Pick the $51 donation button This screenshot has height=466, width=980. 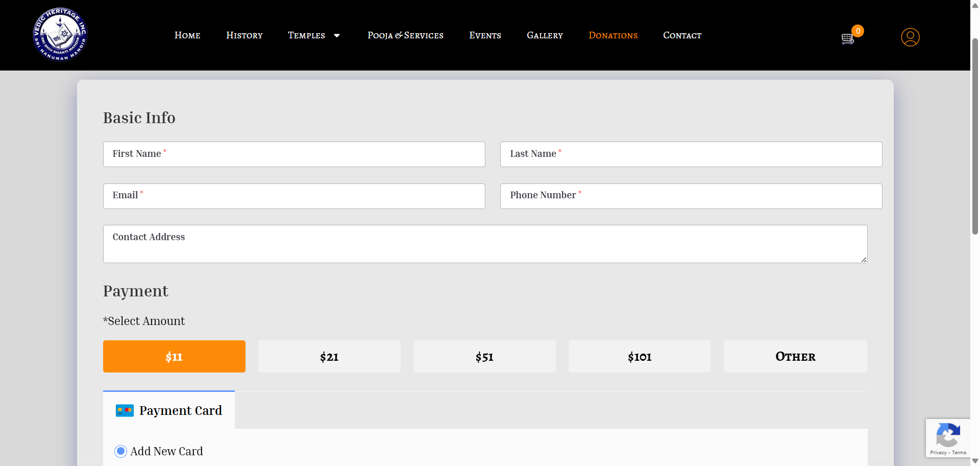[x=484, y=357]
